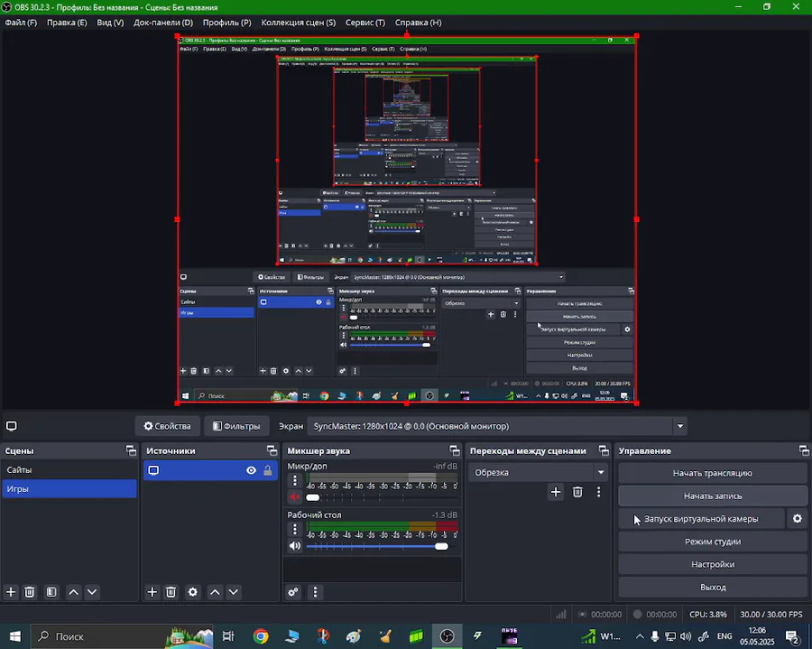Open Task View on taskbar

coord(228,636)
